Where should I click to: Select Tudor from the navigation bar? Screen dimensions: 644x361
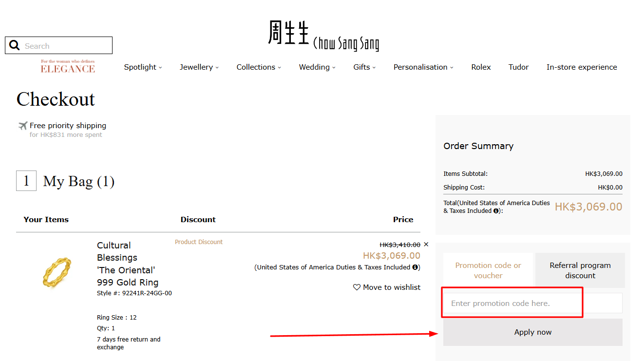518,67
